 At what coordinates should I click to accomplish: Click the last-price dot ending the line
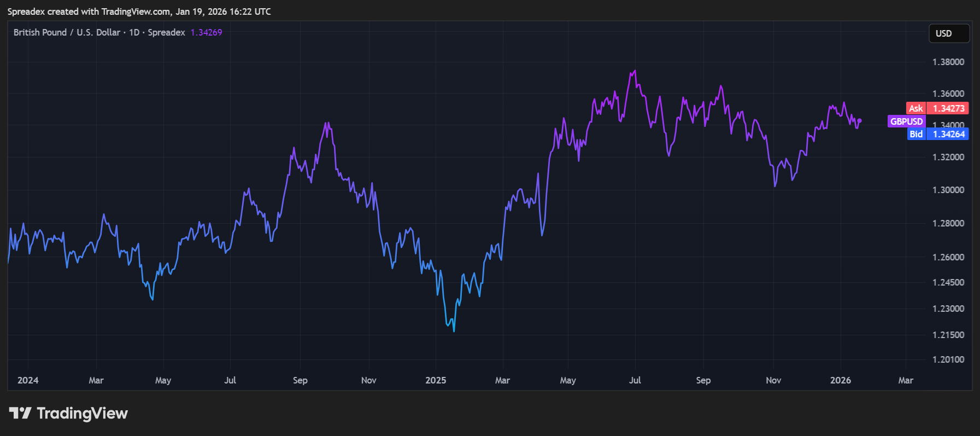pyautogui.click(x=860, y=120)
